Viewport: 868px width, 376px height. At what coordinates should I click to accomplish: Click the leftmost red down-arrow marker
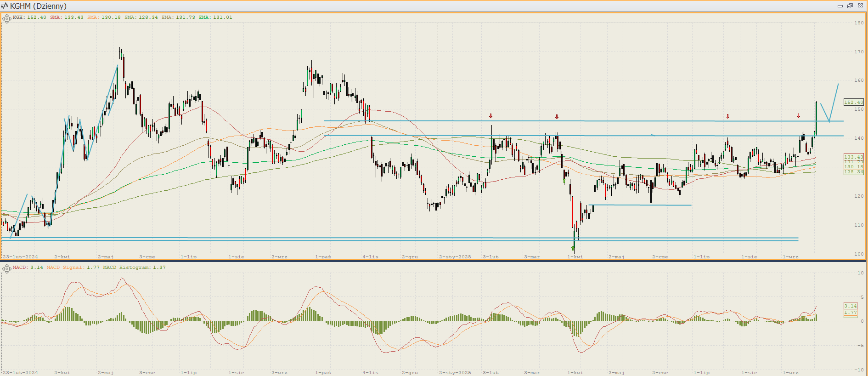[x=491, y=116]
